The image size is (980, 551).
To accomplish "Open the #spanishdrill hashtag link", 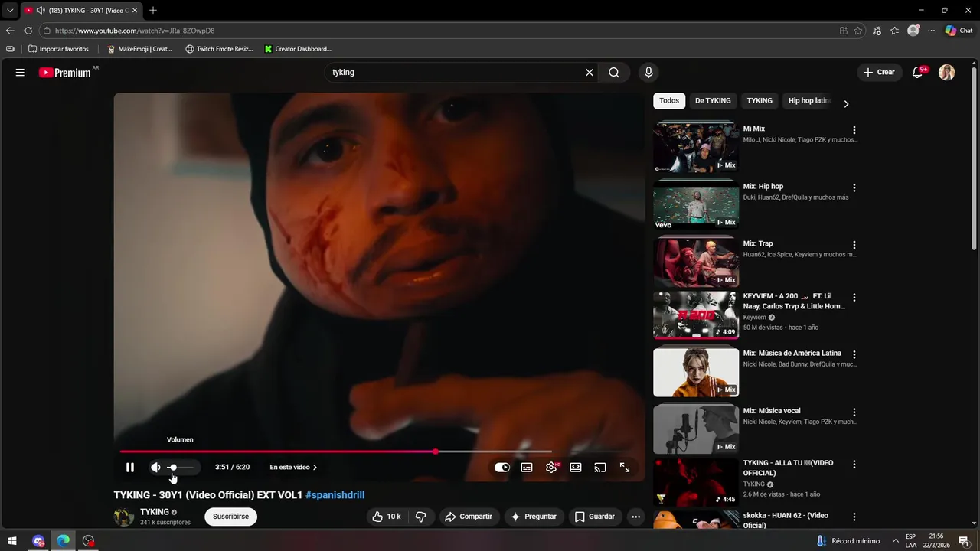I will tap(335, 495).
